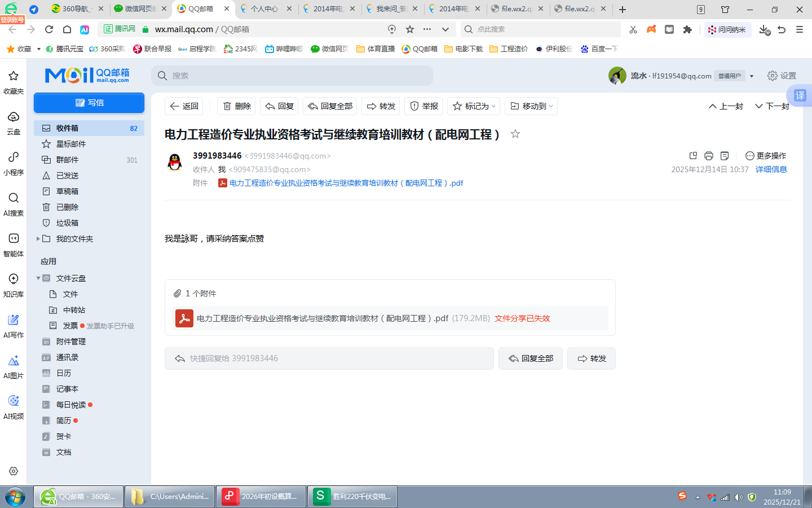
Task: Switch to the 个人中心 browser tab
Action: click(265, 9)
